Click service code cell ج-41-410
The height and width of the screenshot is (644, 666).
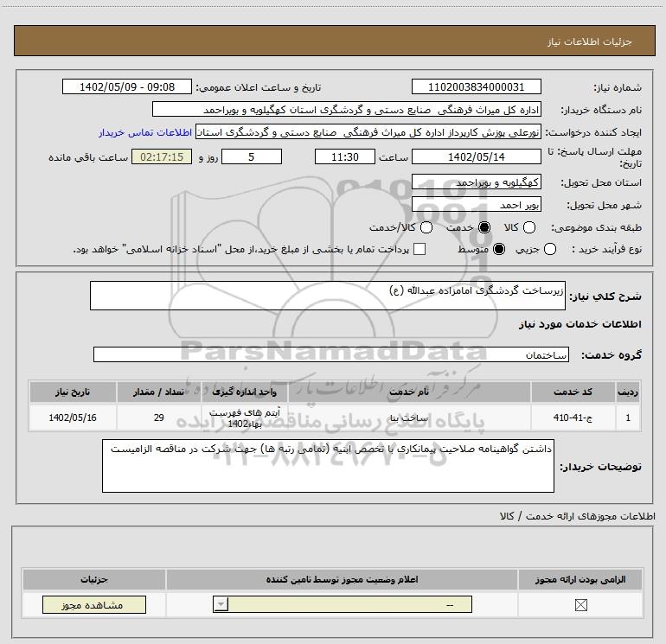pyautogui.click(x=573, y=418)
